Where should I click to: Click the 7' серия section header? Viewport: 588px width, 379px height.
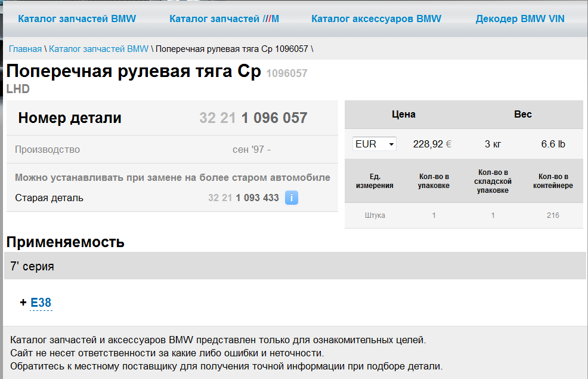(x=295, y=266)
